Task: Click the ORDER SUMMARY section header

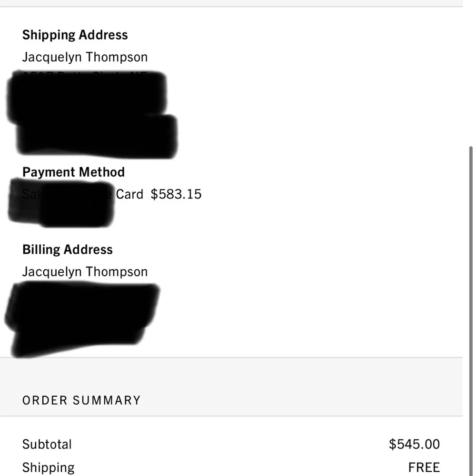Action: [81, 400]
